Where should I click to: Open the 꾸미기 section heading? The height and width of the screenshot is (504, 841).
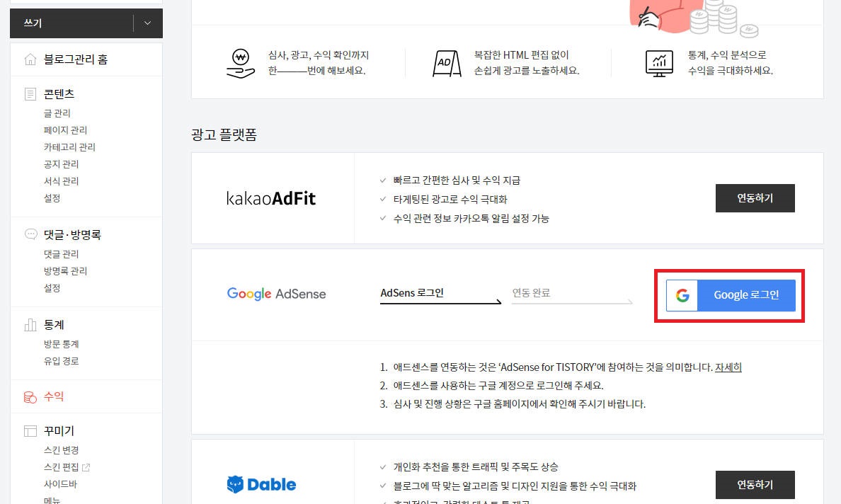59,430
